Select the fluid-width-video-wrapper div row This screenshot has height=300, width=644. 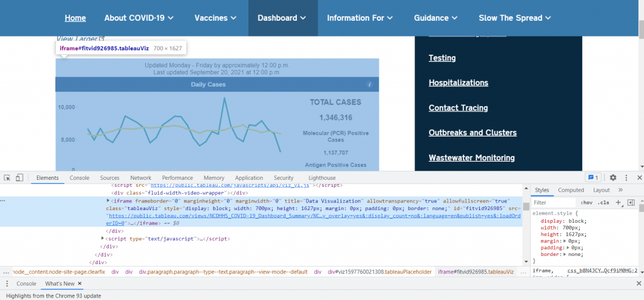pos(179,192)
